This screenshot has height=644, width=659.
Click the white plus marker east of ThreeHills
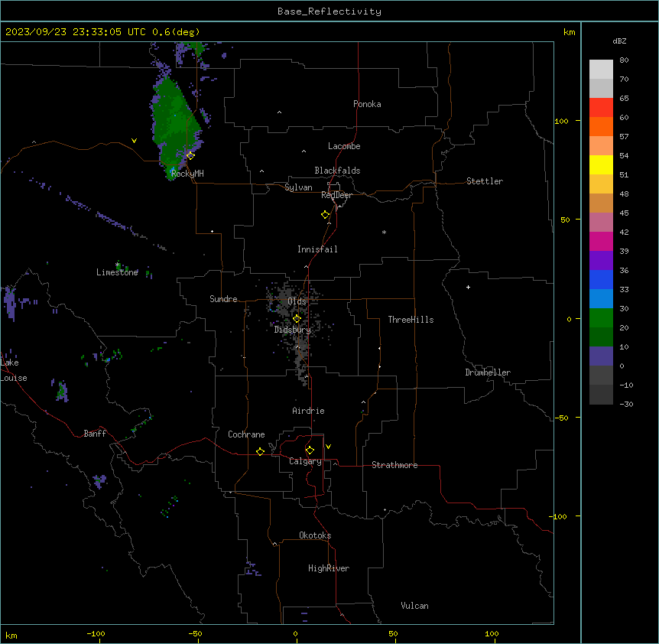coord(468,287)
